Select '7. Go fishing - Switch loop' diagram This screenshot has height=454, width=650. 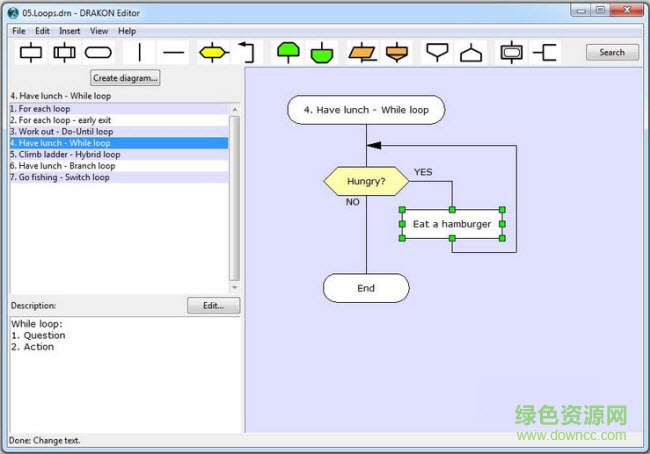[60, 177]
